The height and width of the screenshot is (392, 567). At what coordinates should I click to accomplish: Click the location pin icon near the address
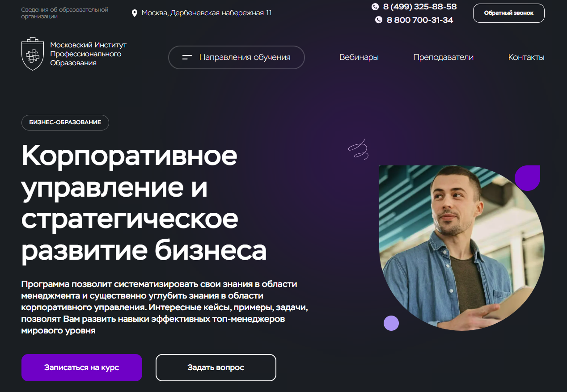click(x=134, y=13)
